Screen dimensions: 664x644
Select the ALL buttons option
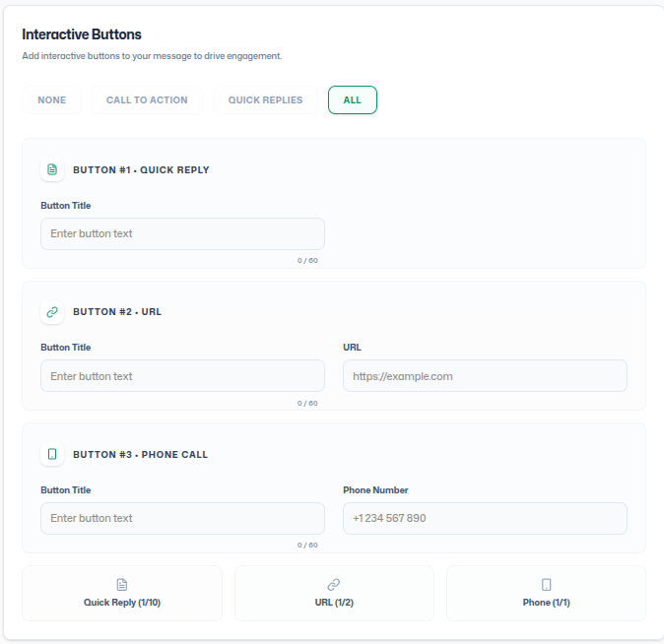point(353,99)
